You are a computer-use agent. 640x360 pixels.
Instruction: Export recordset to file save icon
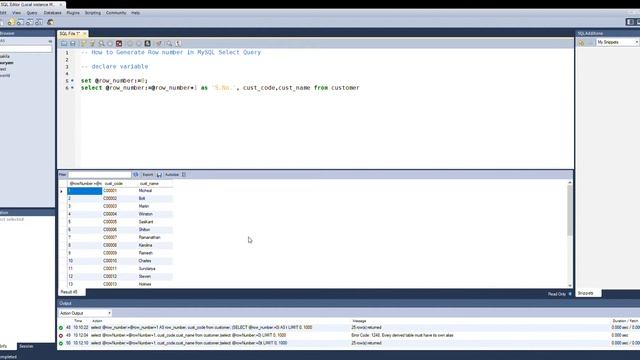point(159,175)
